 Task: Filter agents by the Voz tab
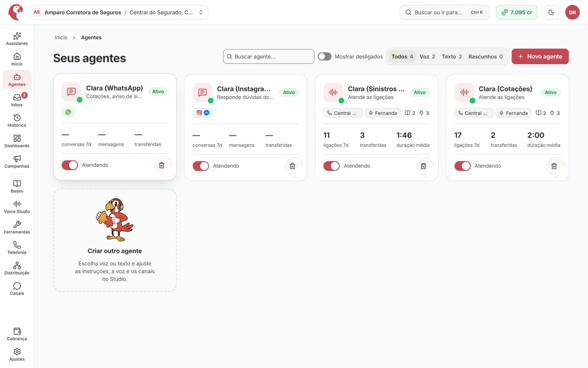(x=427, y=56)
